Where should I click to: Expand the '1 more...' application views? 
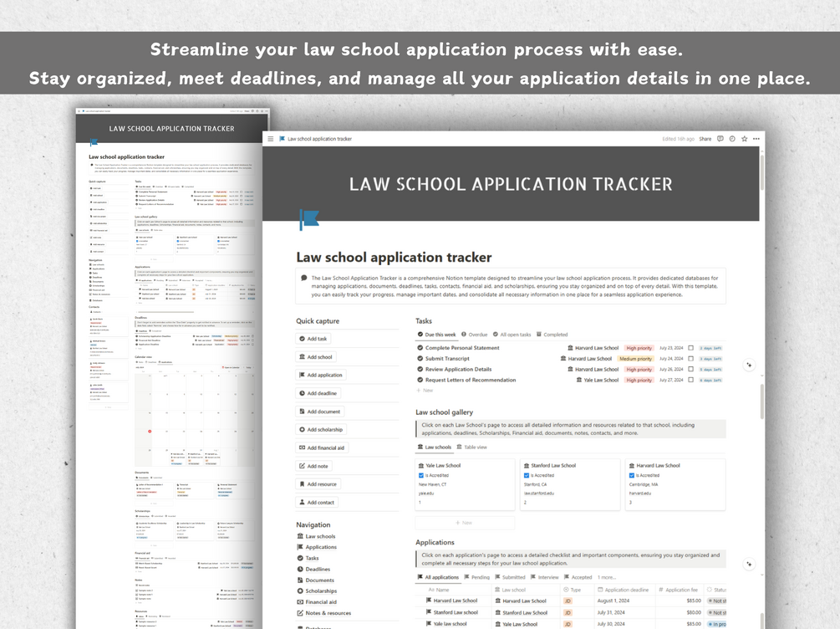coord(607,577)
